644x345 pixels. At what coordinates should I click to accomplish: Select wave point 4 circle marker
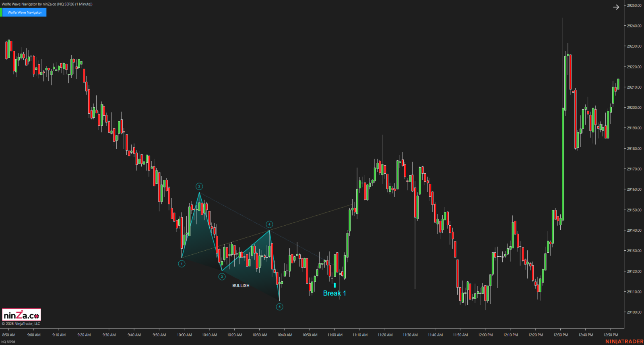(x=269, y=224)
